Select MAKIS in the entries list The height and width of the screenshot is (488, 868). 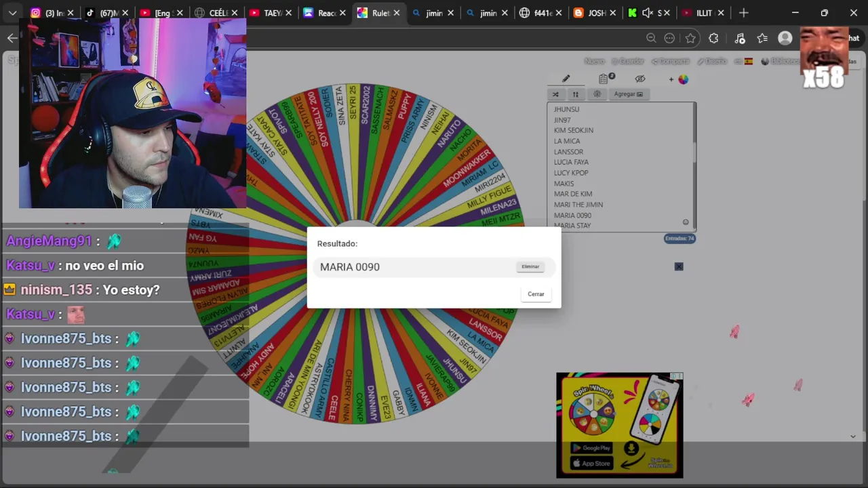tap(564, 184)
